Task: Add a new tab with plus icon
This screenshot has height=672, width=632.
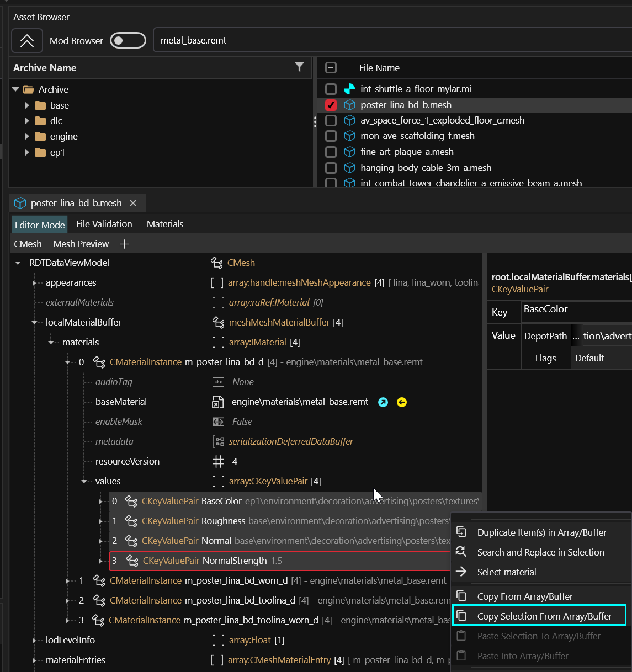Action: (x=124, y=244)
